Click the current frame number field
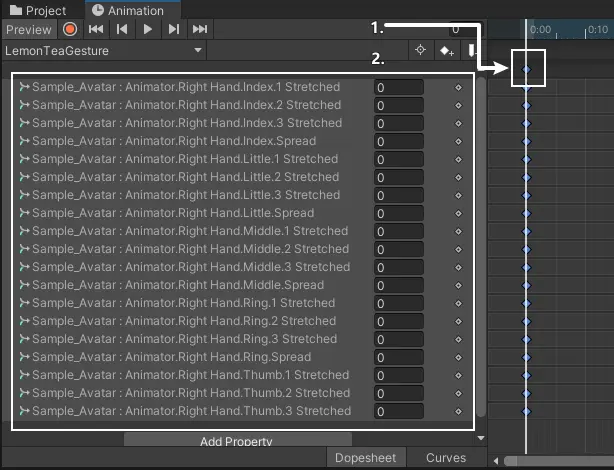 (466, 29)
